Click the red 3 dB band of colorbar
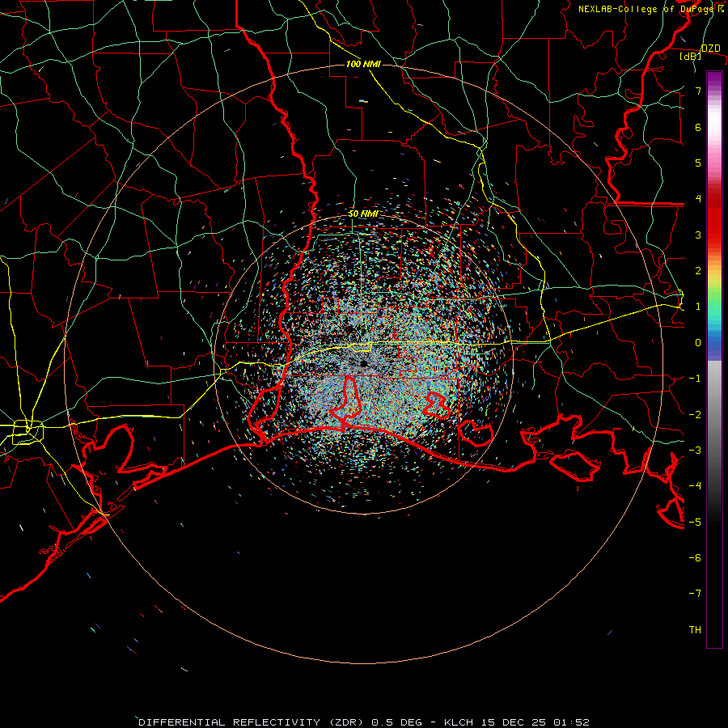This screenshot has height=728, width=728. click(714, 235)
